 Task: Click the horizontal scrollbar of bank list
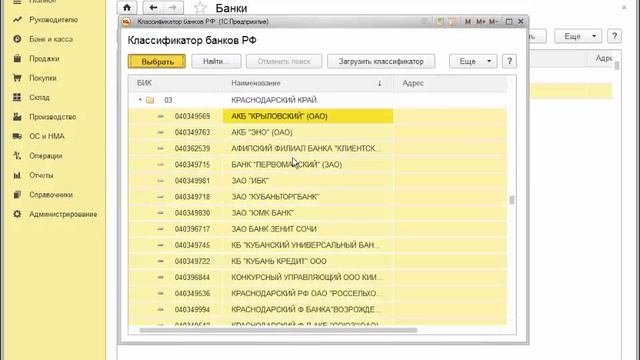pyautogui.click(x=278, y=330)
